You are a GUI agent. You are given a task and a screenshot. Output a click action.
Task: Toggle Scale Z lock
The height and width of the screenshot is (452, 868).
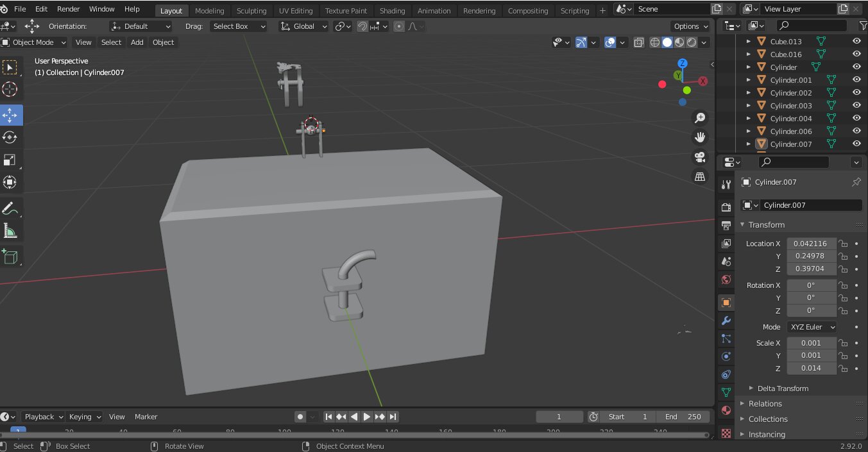844,369
